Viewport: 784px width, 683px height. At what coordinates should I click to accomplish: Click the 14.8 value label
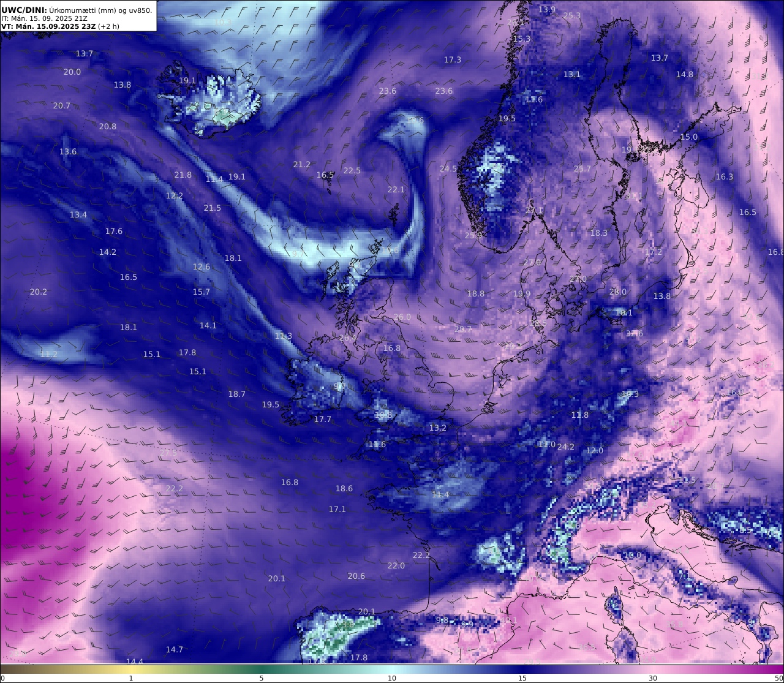tap(685, 75)
